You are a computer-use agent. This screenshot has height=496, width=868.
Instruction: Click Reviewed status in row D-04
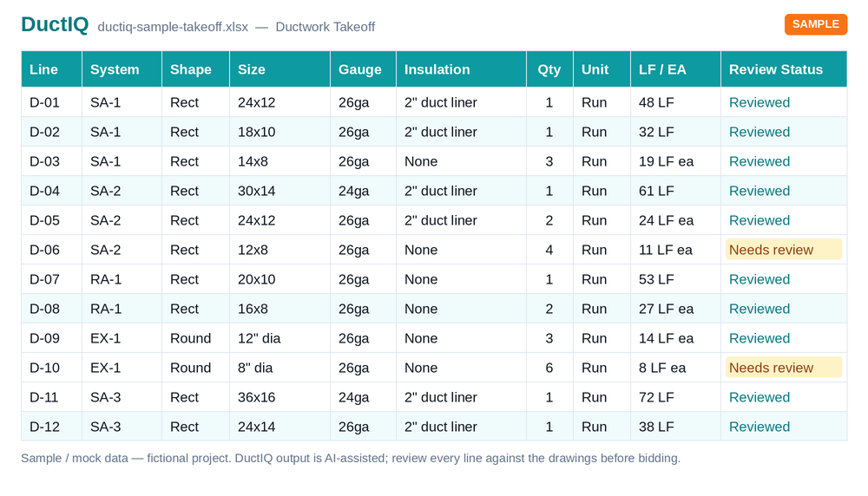point(759,191)
